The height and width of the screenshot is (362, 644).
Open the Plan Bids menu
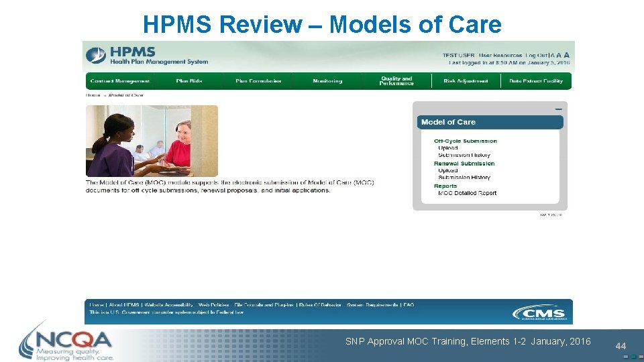[x=189, y=81]
